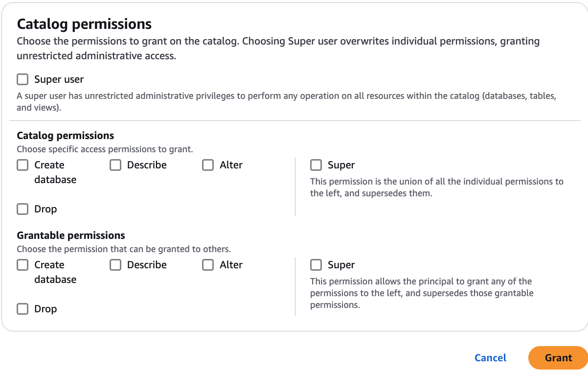Enable the Super user checkbox
This screenshot has width=588, height=373.
tap(23, 79)
